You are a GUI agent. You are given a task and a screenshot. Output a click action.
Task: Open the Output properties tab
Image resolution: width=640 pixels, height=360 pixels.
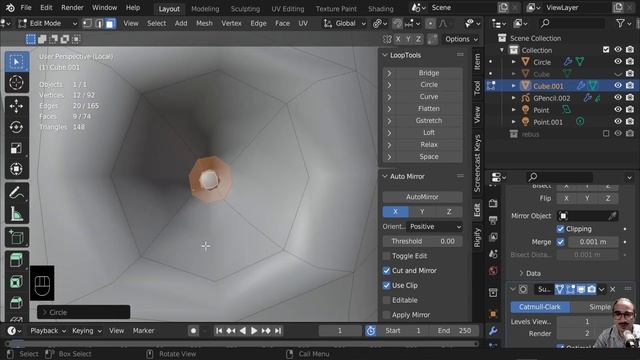click(493, 220)
